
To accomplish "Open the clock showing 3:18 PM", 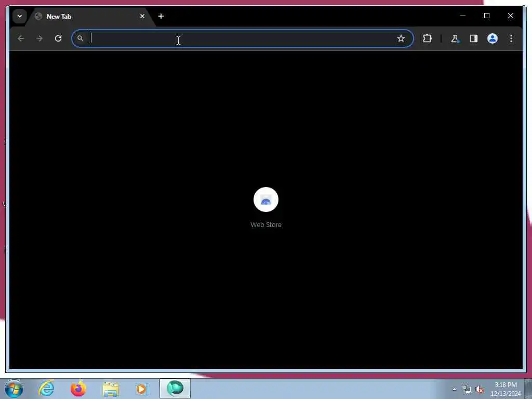I will click(506, 389).
